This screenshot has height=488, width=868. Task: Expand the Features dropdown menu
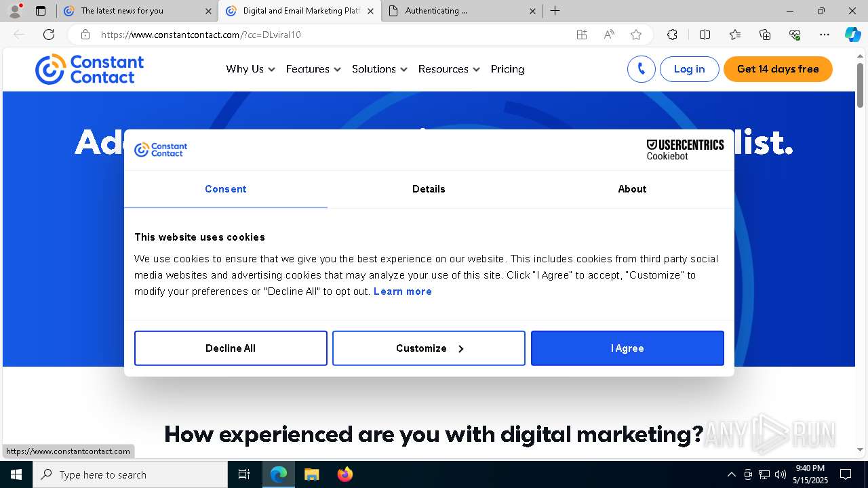[313, 69]
